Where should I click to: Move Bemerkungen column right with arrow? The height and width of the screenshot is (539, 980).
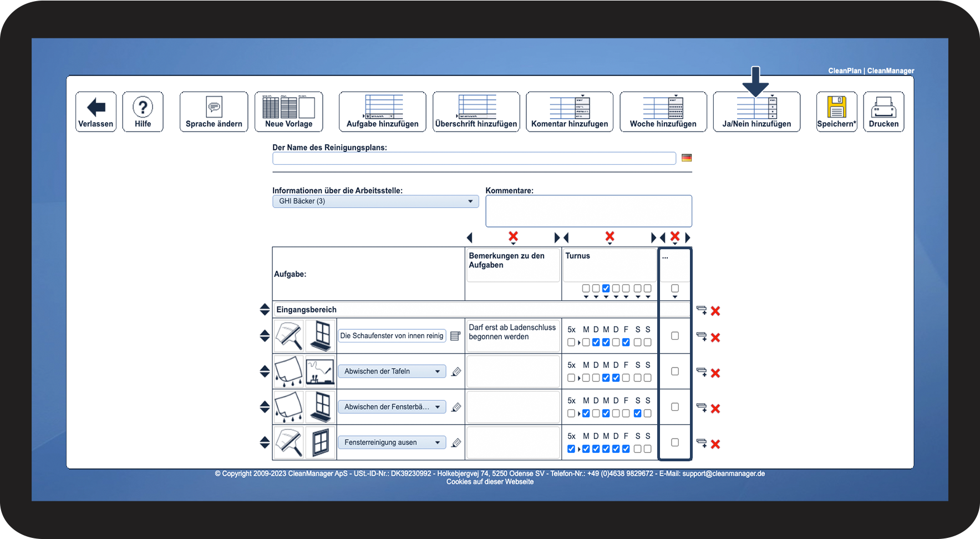click(x=557, y=238)
